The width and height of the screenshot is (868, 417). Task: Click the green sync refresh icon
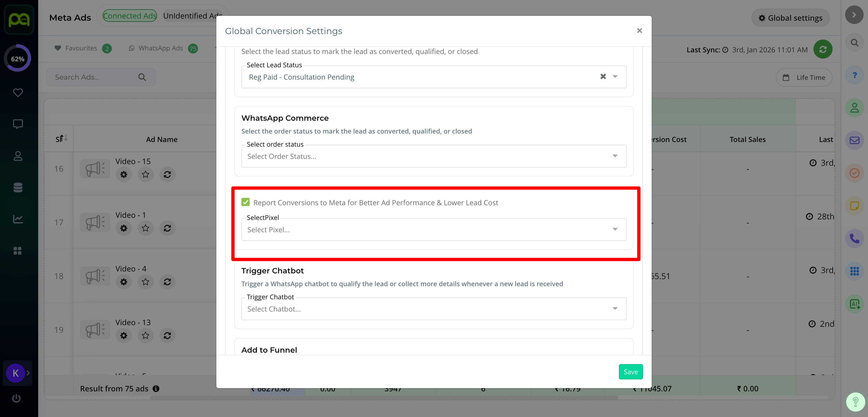pos(822,50)
